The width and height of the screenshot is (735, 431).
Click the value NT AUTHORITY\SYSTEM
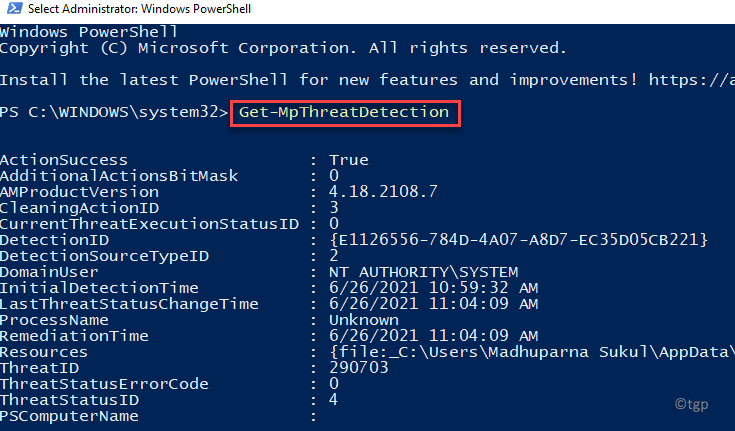[x=424, y=272]
